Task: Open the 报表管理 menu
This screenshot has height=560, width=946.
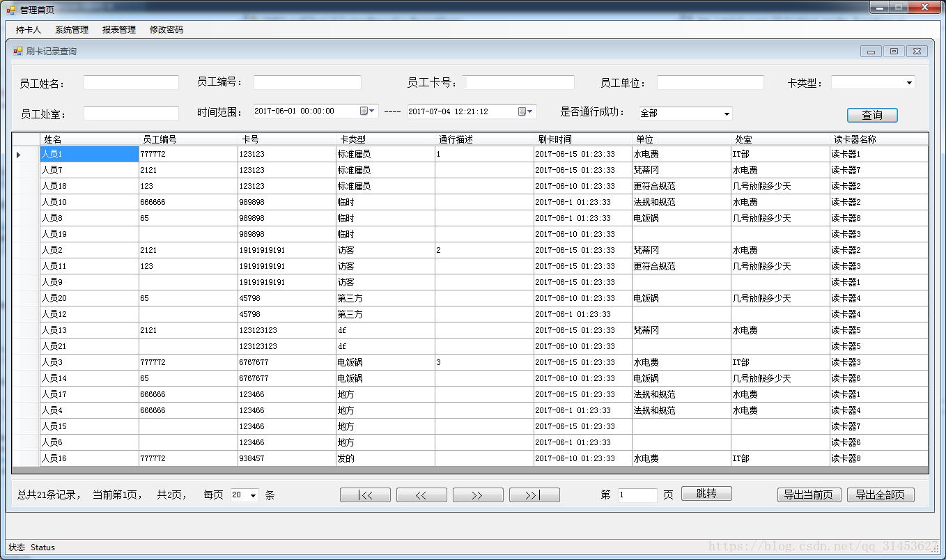Action: click(x=119, y=30)
